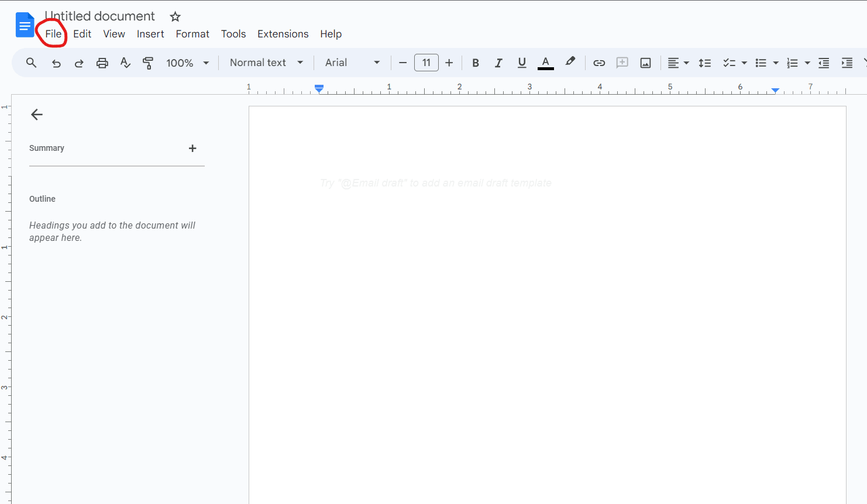Increase font size with plus button

(449, 63)
